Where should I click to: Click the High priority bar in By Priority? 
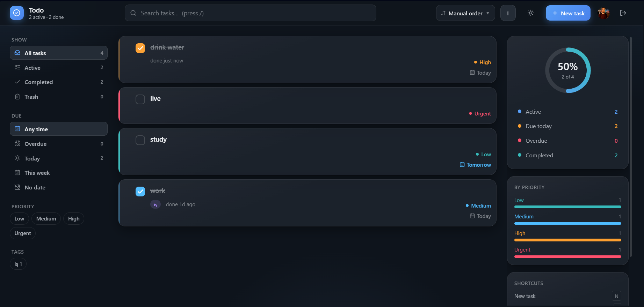[x=568, y=240]
